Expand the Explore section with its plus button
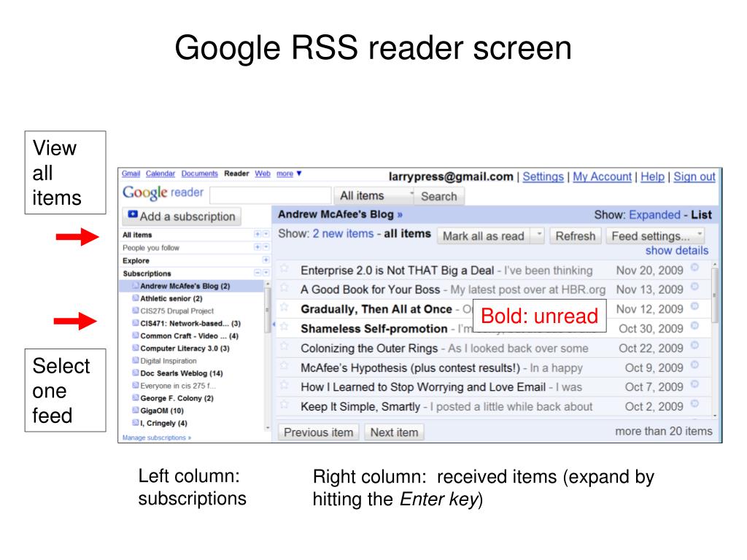Screen dimensions: 747x560 point(266,260)
